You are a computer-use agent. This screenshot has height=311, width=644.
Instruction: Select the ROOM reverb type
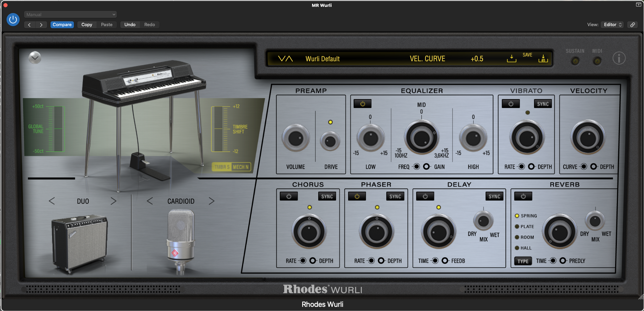[x=524, y=237]
